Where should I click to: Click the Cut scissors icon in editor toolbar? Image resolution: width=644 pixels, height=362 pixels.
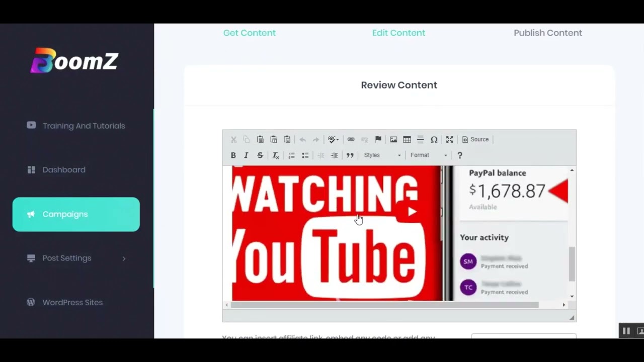[x=233, y=139]
